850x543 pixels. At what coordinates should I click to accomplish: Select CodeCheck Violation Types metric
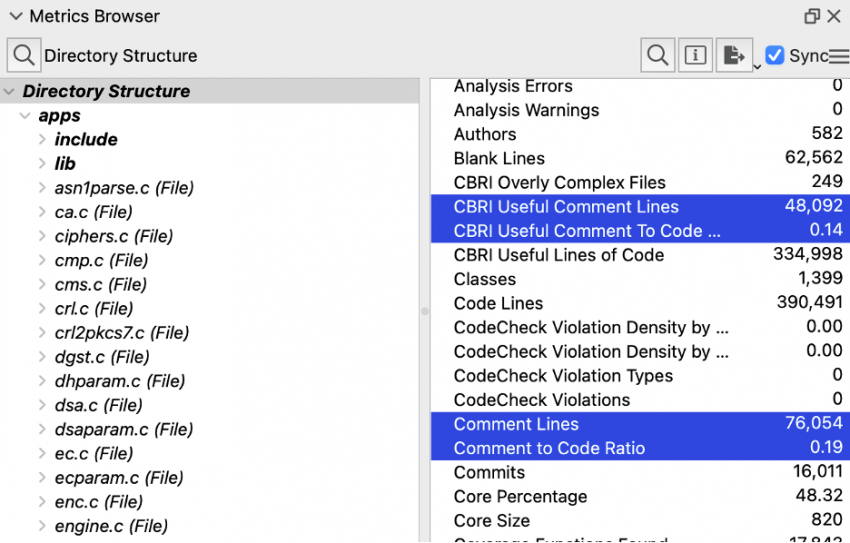(x=640, y=376)
